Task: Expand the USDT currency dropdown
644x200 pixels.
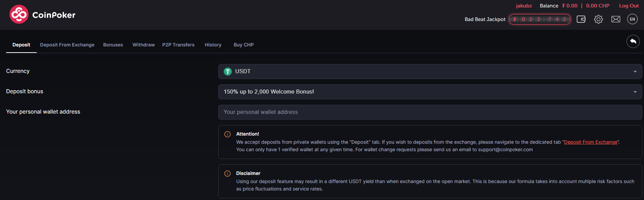Action: click(430, 72)
